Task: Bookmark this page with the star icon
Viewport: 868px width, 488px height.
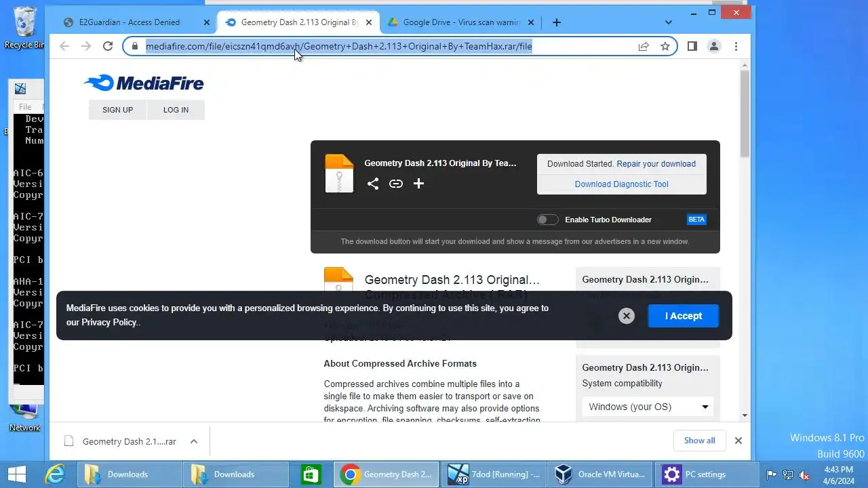Action: [x=665, y=46]
